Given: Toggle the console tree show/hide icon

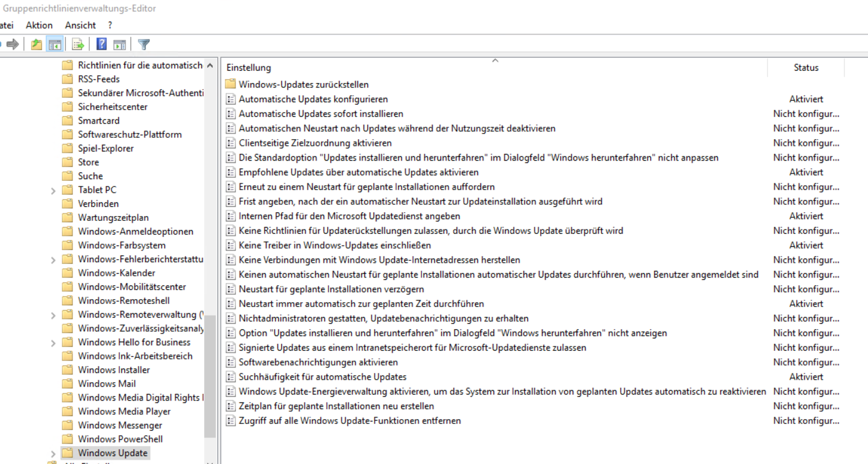Looking at the screenshot, I should [55, 44].
